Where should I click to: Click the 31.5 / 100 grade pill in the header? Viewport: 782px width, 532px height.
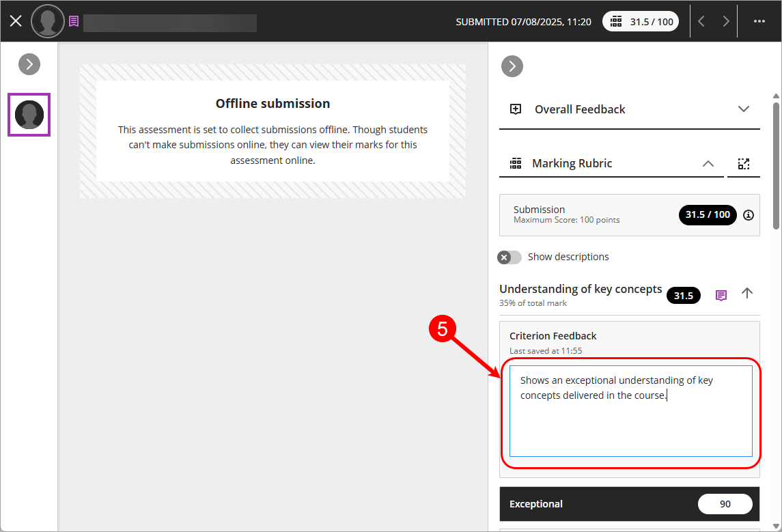pyautogui.click(x=642, y=21)
